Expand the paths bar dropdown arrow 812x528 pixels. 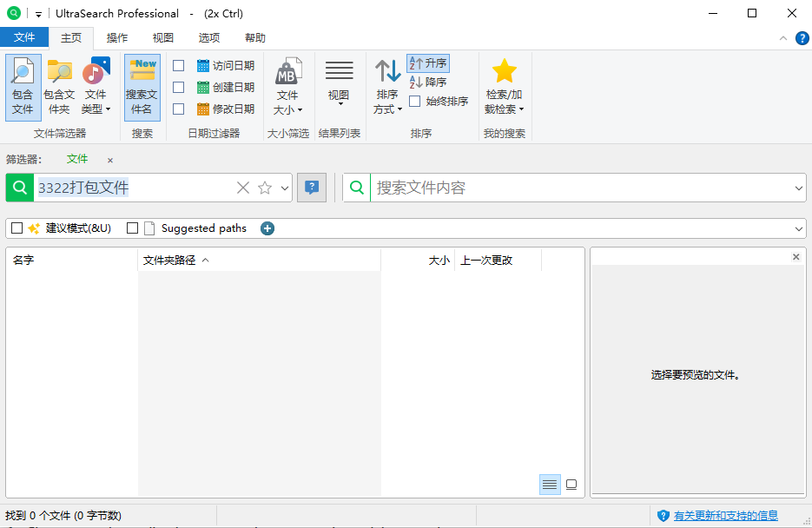pos(798,228)
